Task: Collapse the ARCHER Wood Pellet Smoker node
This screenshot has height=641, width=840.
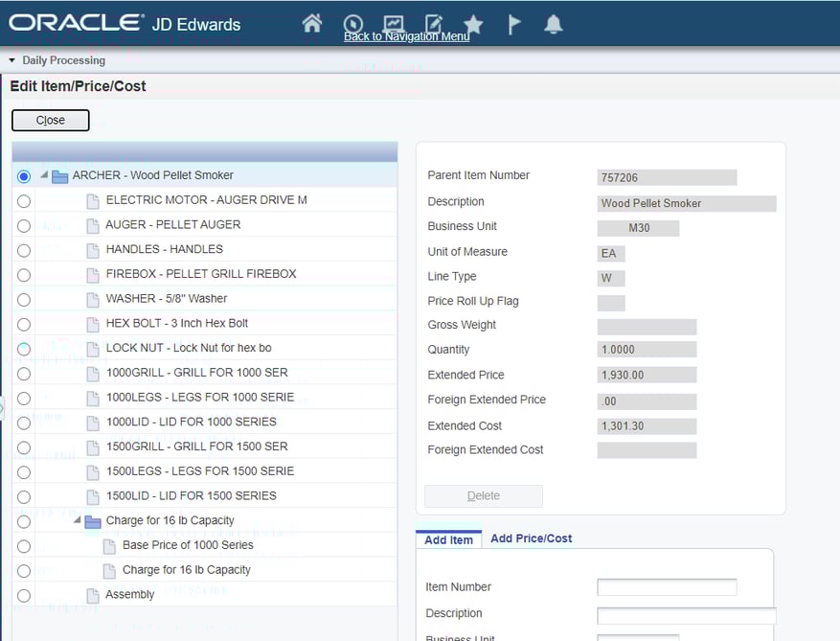Action: [x=44, y=175]
